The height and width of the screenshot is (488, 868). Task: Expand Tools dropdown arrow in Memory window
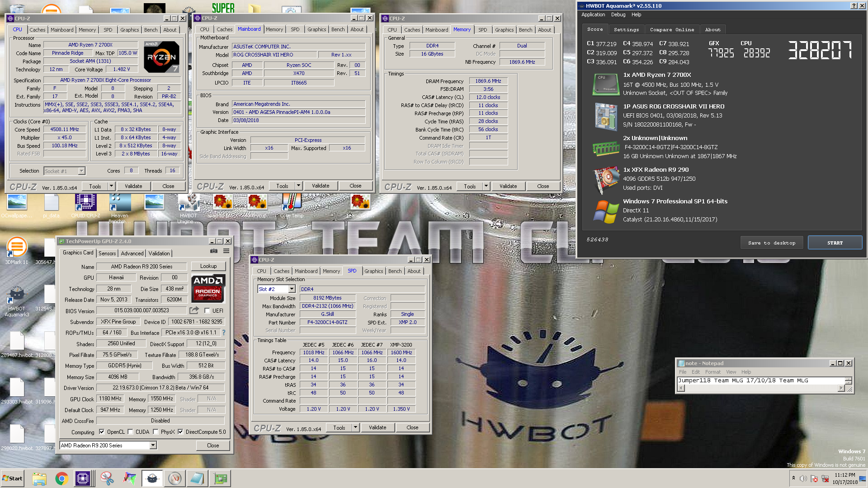pos(486,186)
